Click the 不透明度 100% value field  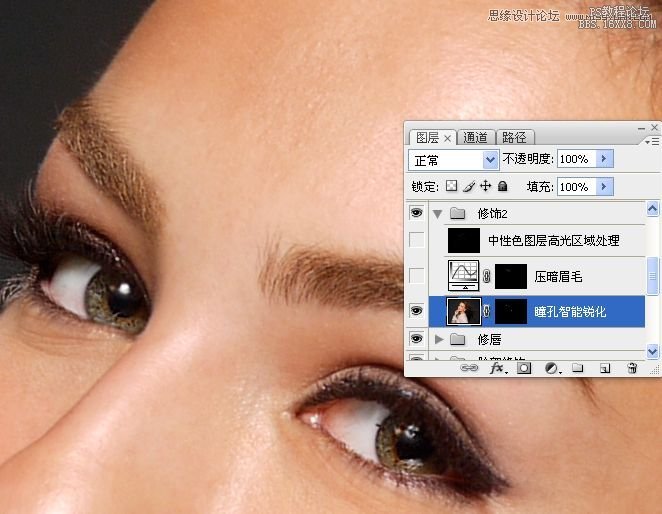[x=576, y=159]
